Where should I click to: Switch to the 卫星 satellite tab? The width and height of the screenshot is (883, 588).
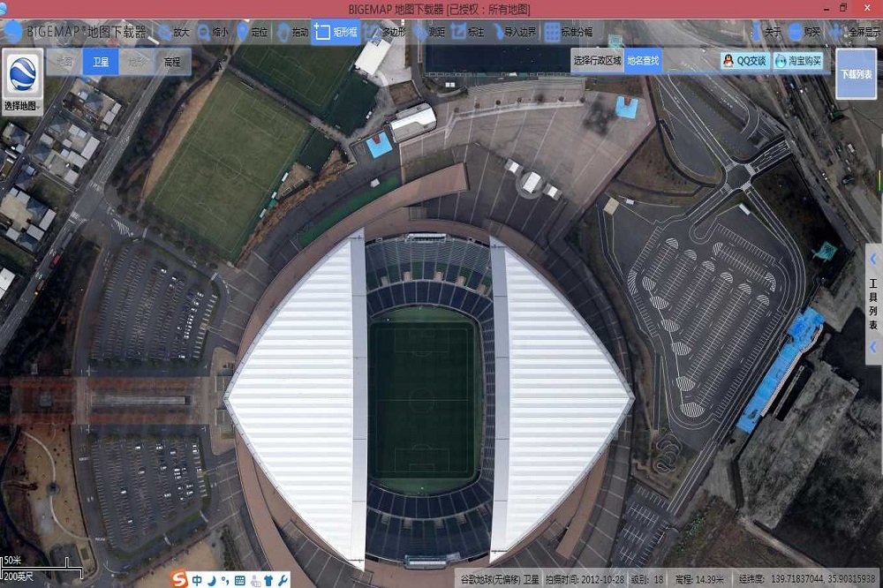pyautogui.click(x=101, y=62)
